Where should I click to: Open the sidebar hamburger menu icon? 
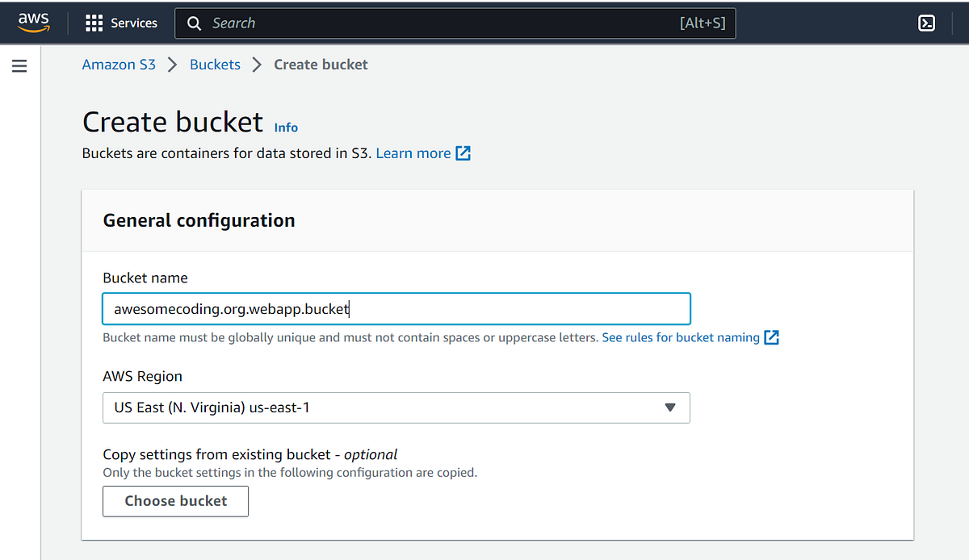click(x=19, y=65)
